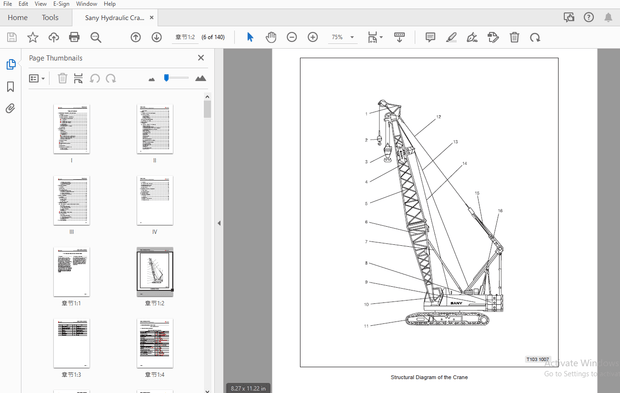This screenshot has height=393, width=620.
Task: Open thumbnail options menu dropdown
Action: (x=37, y=78)
